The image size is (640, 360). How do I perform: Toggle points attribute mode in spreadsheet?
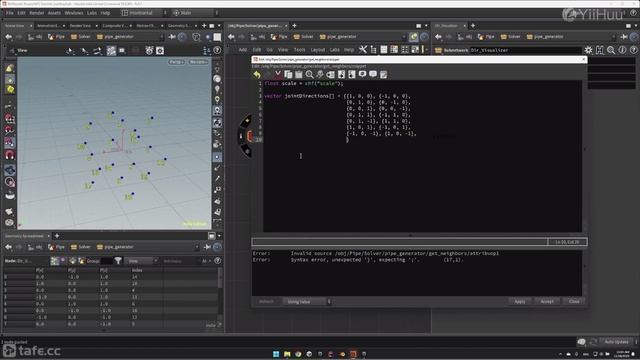coord(55,260)
